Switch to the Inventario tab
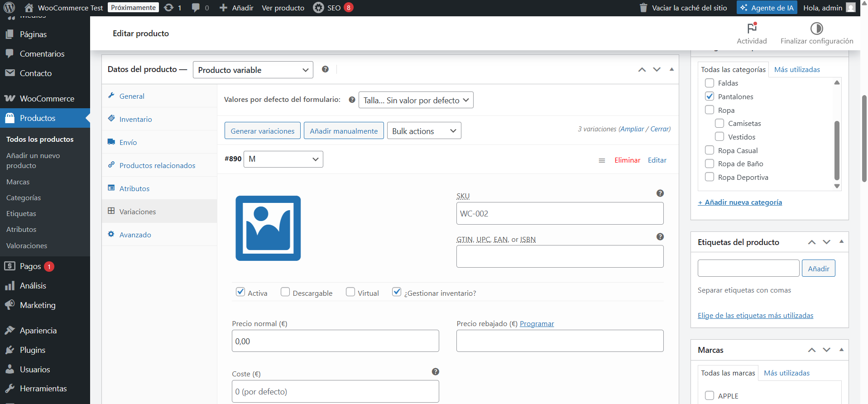 [135, 119]
